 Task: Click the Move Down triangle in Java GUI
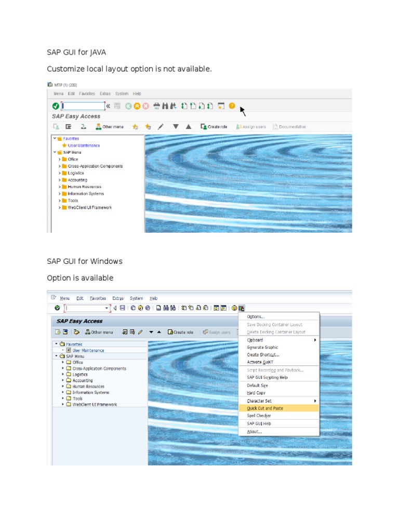coord(176,127)
